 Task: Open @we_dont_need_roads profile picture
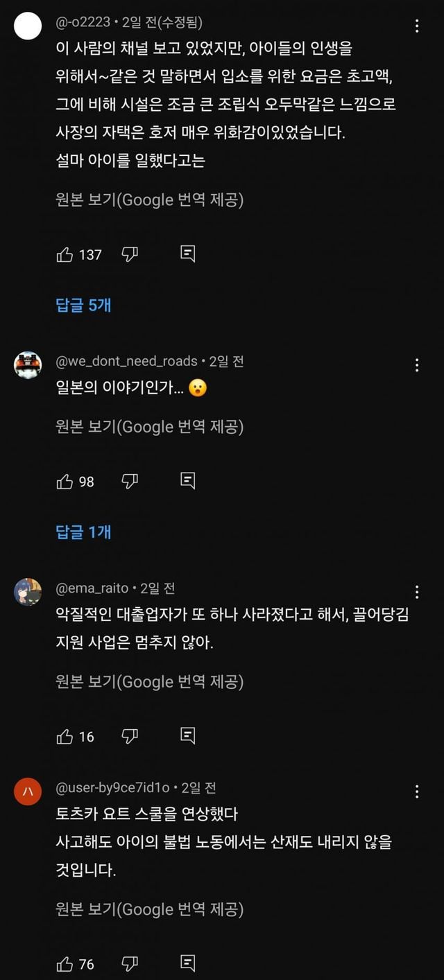(x=28, y=365)
